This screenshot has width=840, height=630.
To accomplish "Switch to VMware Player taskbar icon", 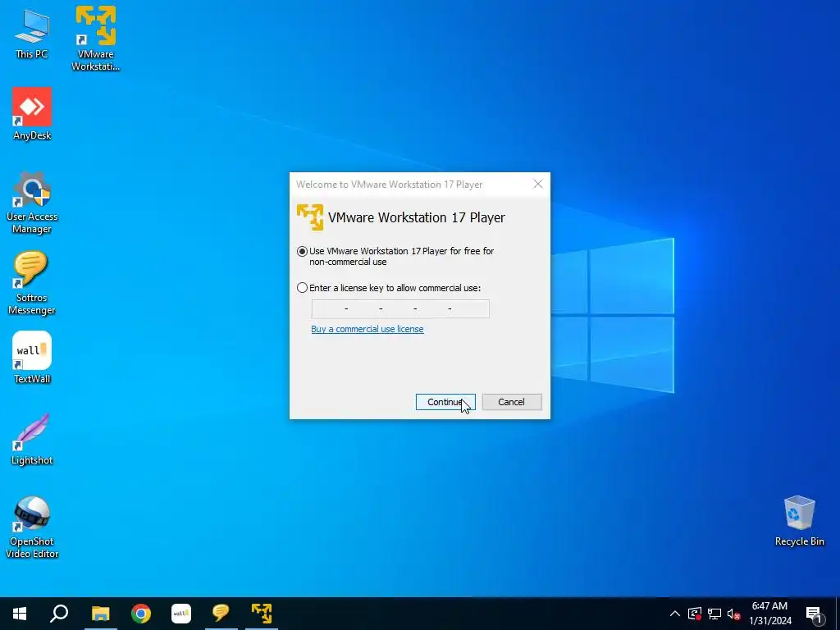I will coord(262,614).
